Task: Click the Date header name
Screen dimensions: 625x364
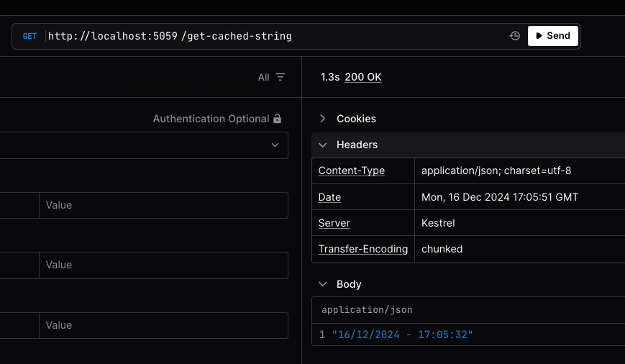Action: click(x=329, y=197)
